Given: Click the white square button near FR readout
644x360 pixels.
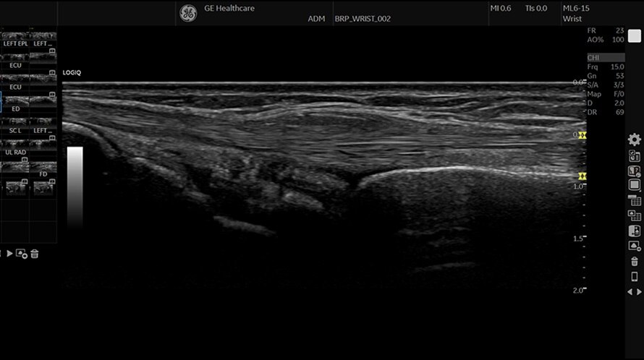Looking at the screenshot, I should 634,36.
